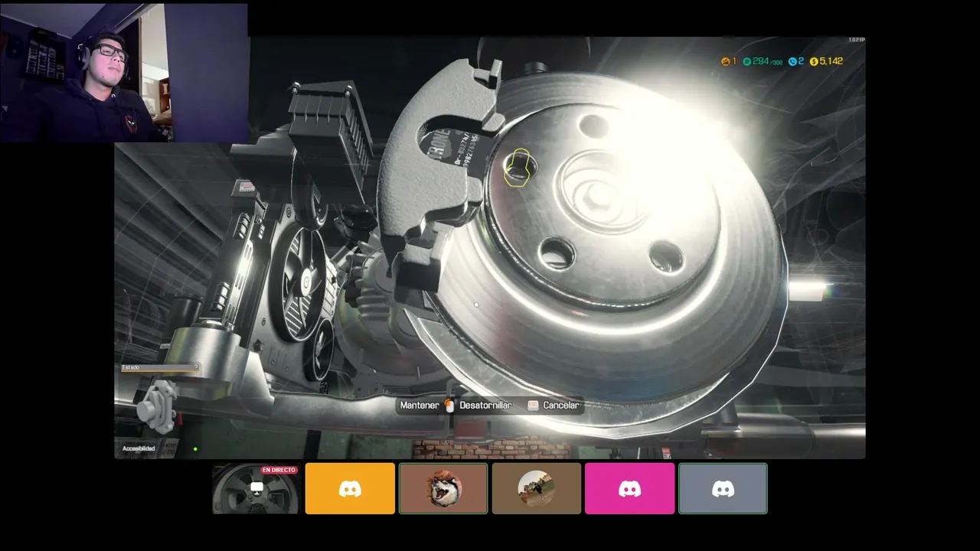This screenshot has width=980, height=551.
Task: Click the question mark on Estado bar
Action: (x=196, y=367)
